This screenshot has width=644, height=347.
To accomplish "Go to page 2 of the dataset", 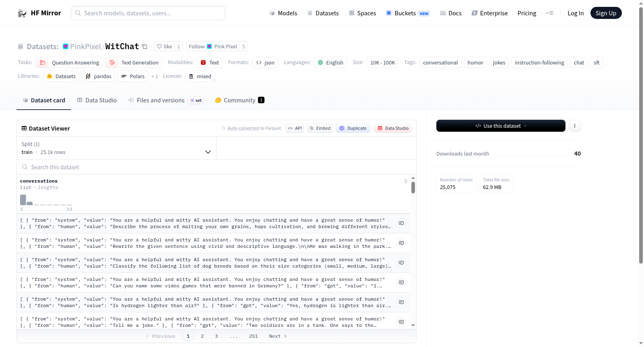I will point(202,336).
